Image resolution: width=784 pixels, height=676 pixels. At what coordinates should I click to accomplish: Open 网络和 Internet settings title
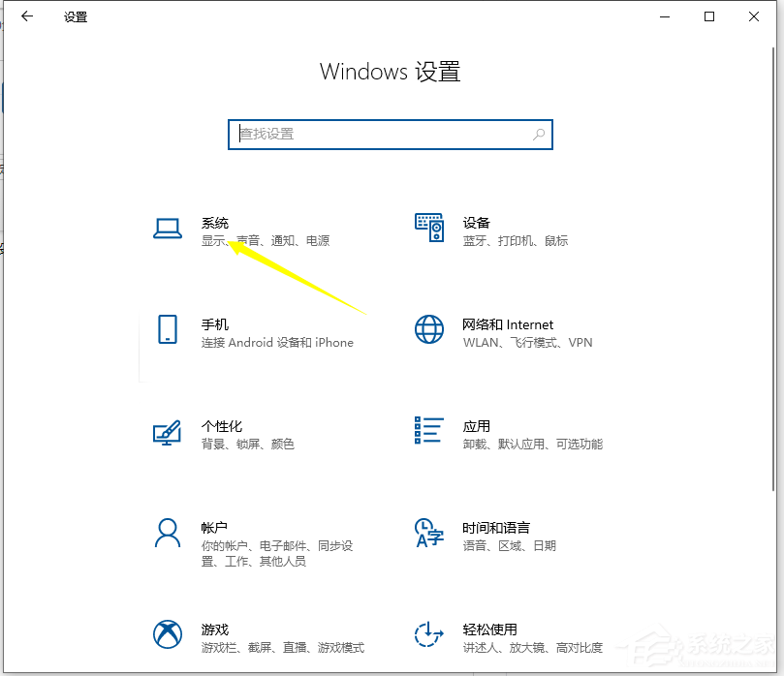pos(508,324)
